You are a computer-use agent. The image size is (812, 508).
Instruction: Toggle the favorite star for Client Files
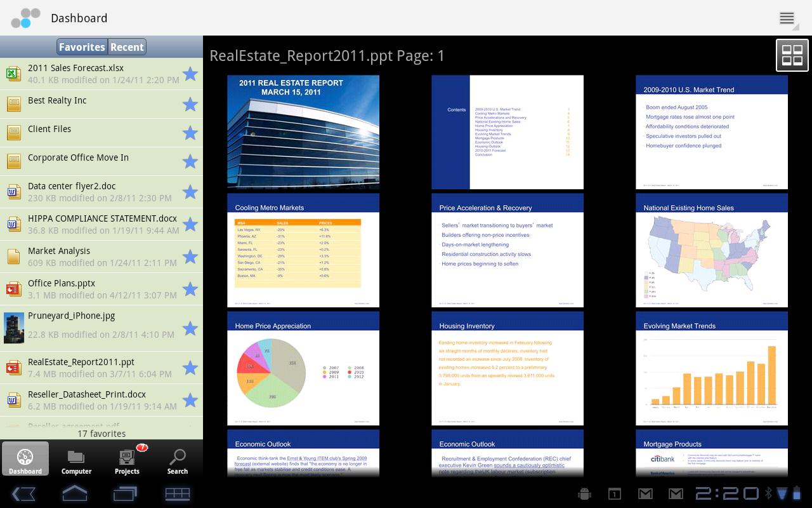pyautogui.click(x=190, y=132)
